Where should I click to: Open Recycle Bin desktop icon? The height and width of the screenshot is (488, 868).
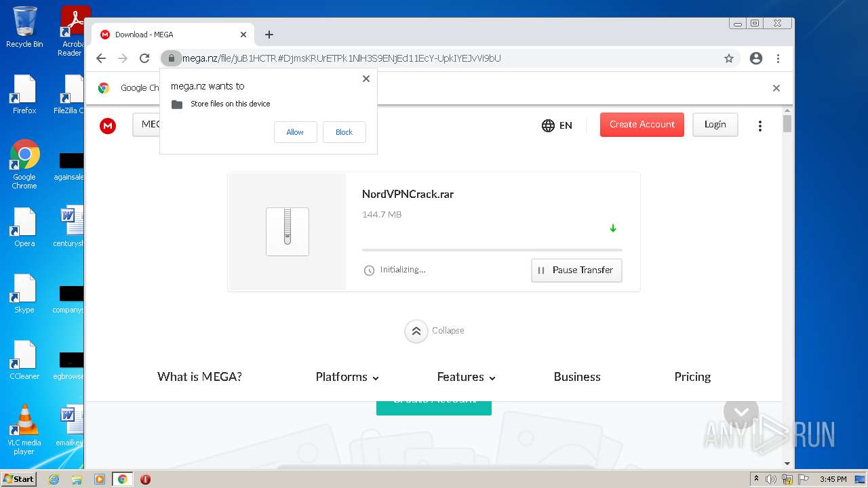tap(24, 27)
